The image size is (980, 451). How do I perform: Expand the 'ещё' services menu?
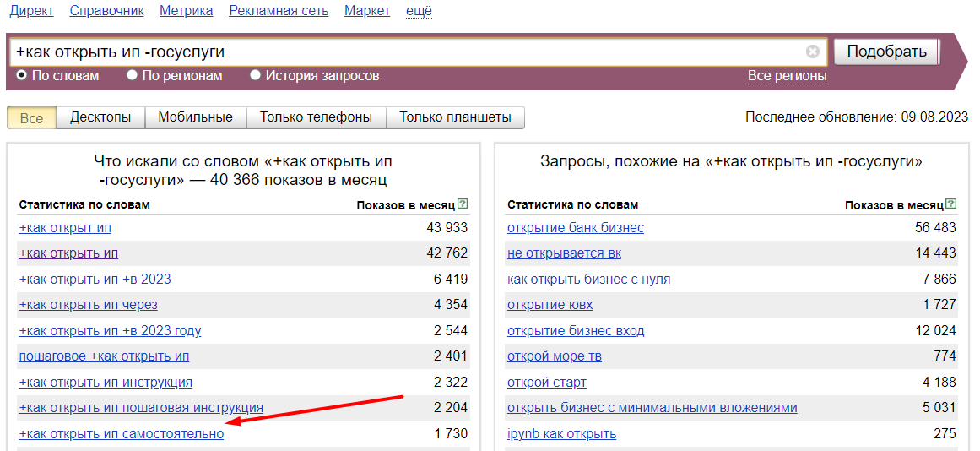(419, 11)
